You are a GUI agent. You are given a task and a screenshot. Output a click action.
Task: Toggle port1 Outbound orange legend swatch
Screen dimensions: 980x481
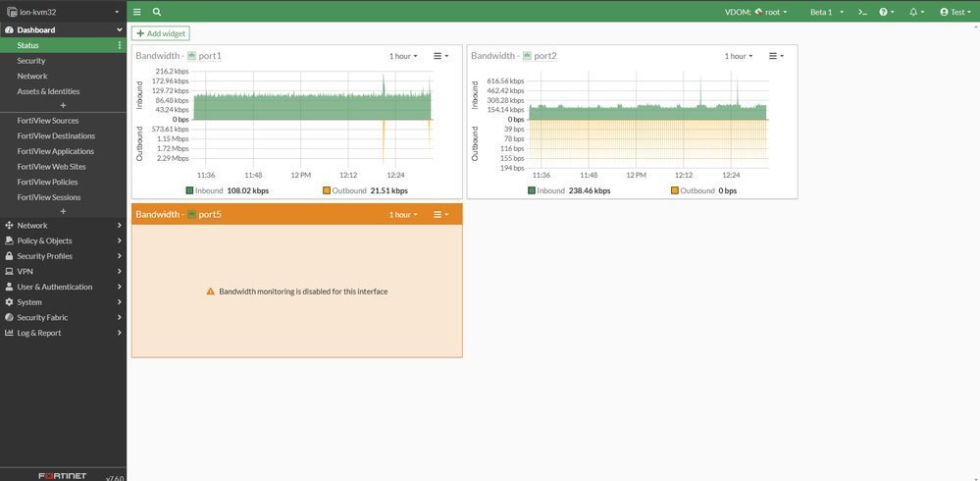click(327, 190)
